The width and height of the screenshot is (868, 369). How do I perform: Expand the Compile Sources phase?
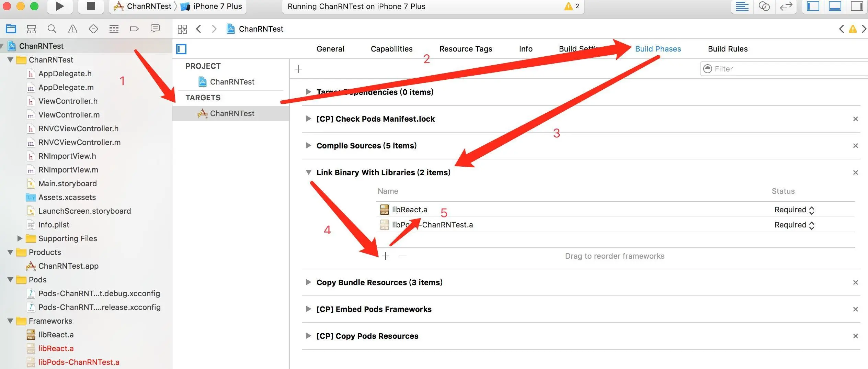click(308, 145)
